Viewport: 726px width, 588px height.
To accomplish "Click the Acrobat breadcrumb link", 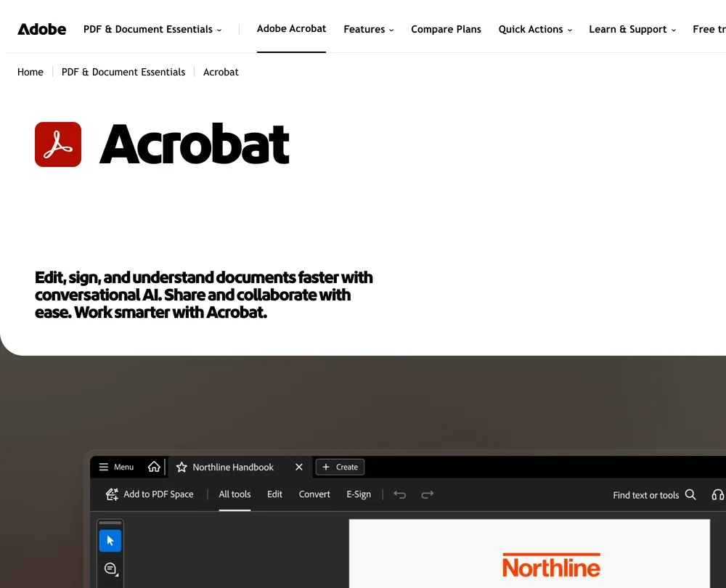I will pyautogui.click(x=221, y=72).
